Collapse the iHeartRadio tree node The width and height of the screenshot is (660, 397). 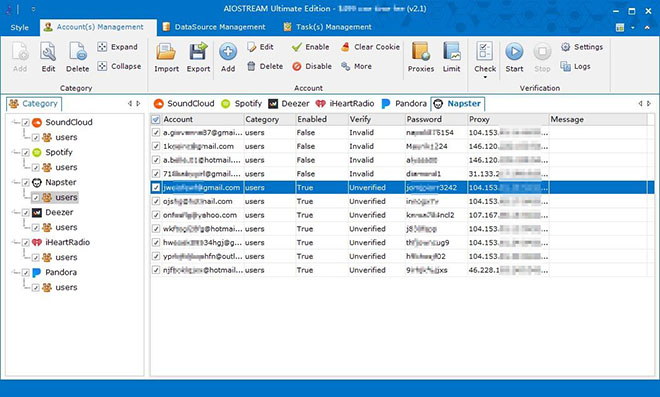[16, 242]
